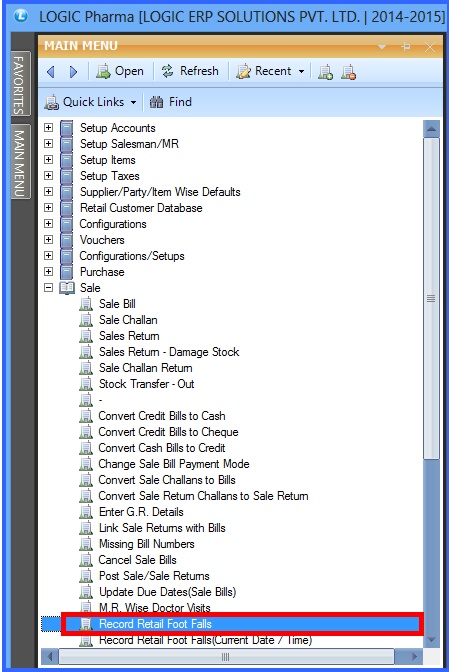The height and width of the screenshot is (672, 449).
Task: Click the Find binoculars button
Action: click(x=170, y=102)
